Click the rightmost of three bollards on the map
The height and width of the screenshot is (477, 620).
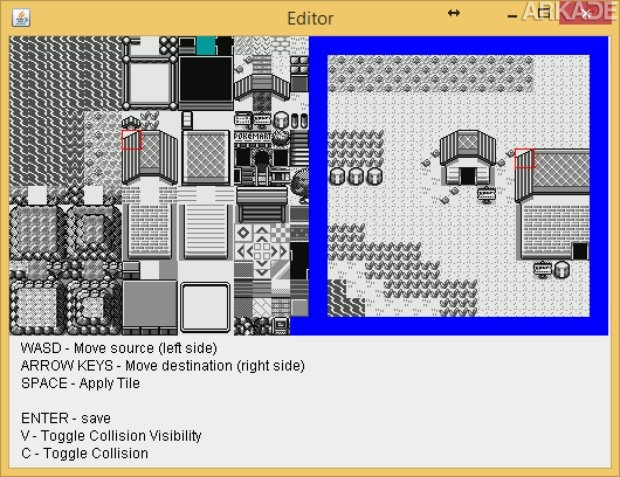pyautogui.click(x=374, y=176)
